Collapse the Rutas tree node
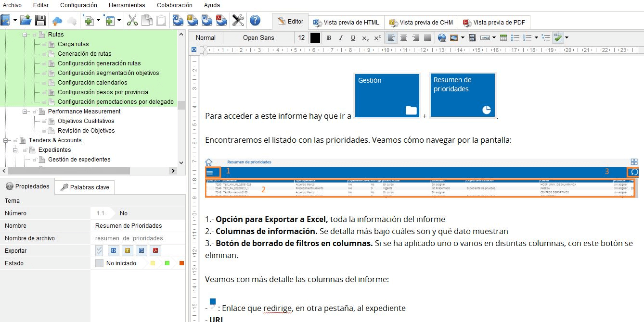Screen dimensions: 644x322 [x=25, y=35]
